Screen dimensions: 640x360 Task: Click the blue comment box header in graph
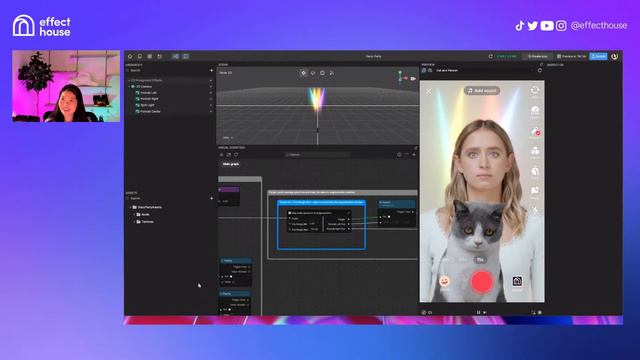tap(321, 202)
